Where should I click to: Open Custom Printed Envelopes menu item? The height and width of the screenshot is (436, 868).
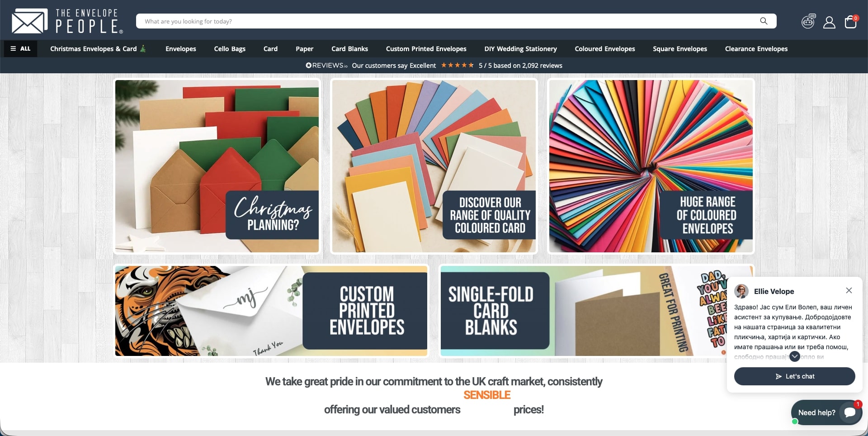tap(426, 49)
